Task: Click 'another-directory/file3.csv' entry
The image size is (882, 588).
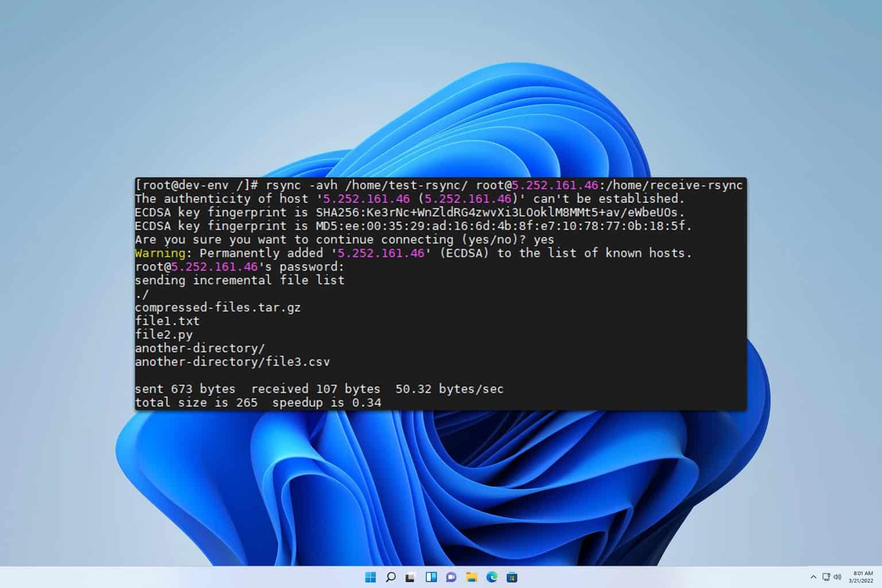Action: pos(233,362)
